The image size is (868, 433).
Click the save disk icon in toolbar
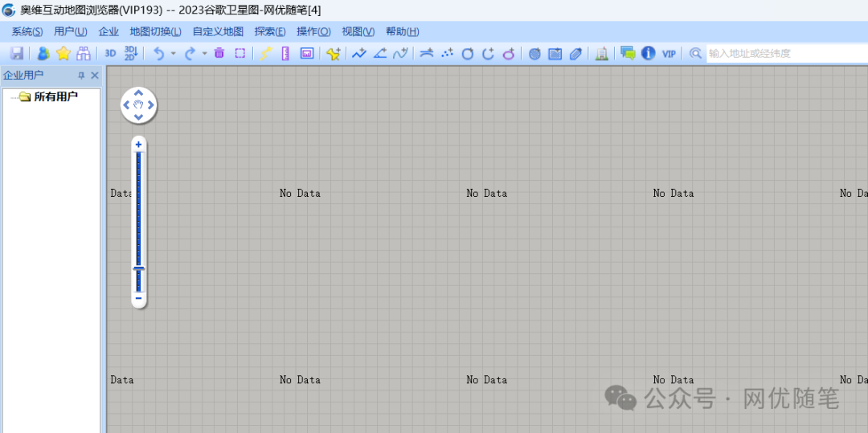pos(17,53)
